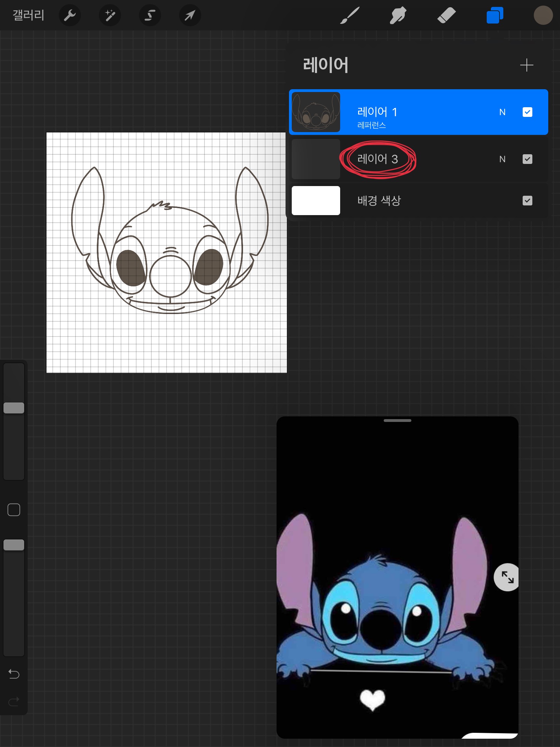Screen dimensions: 560x747
Task: Toggle visibility checkbox of 레이어 3
Action: coord(527,159)
